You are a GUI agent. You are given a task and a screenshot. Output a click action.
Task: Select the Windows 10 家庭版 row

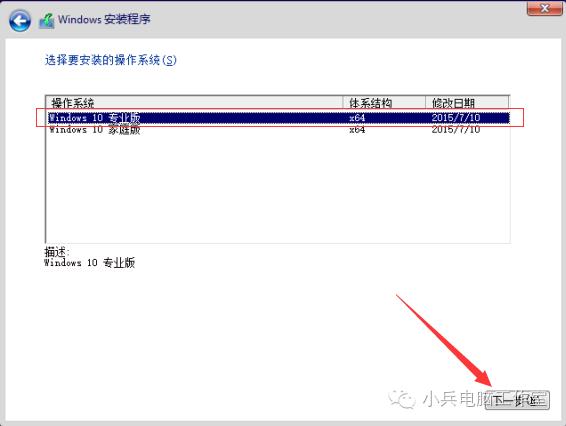(x=279, y=129)
